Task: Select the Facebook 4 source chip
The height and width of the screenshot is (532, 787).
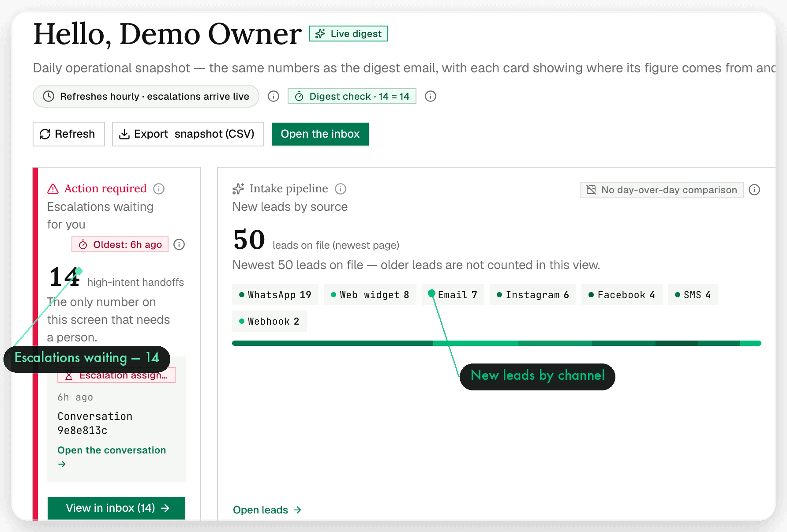Action: pyautogui.click(x=622, y=295)
